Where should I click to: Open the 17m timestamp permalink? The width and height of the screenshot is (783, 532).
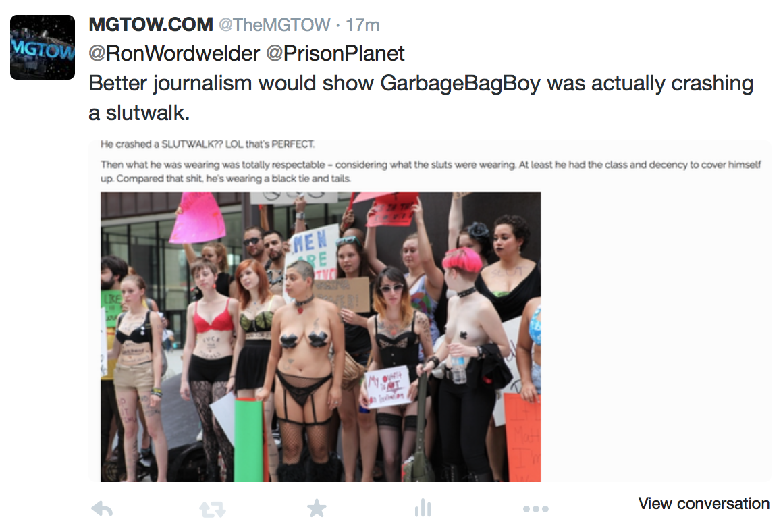point(362,25)
